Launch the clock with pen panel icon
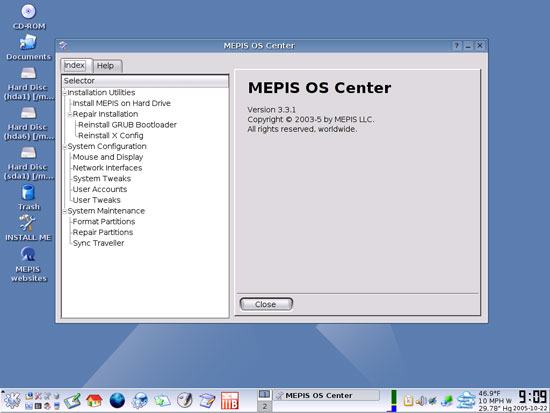550x413 pixels. coord(185,400)
